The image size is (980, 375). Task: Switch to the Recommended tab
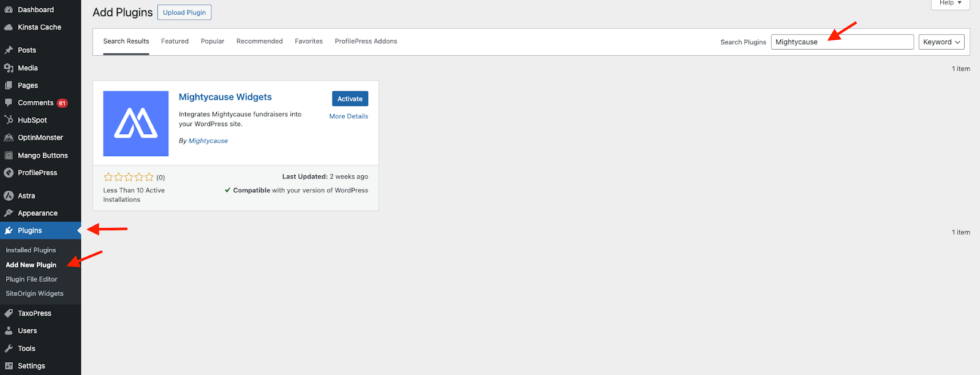click(260, 42)
